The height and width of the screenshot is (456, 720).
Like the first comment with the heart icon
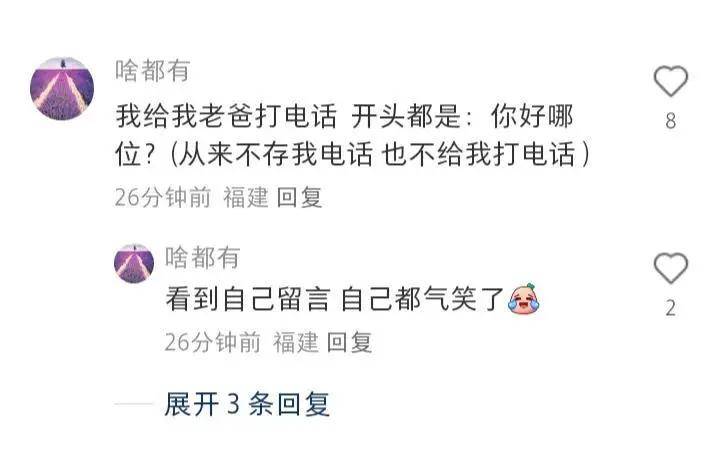[670, 81]
